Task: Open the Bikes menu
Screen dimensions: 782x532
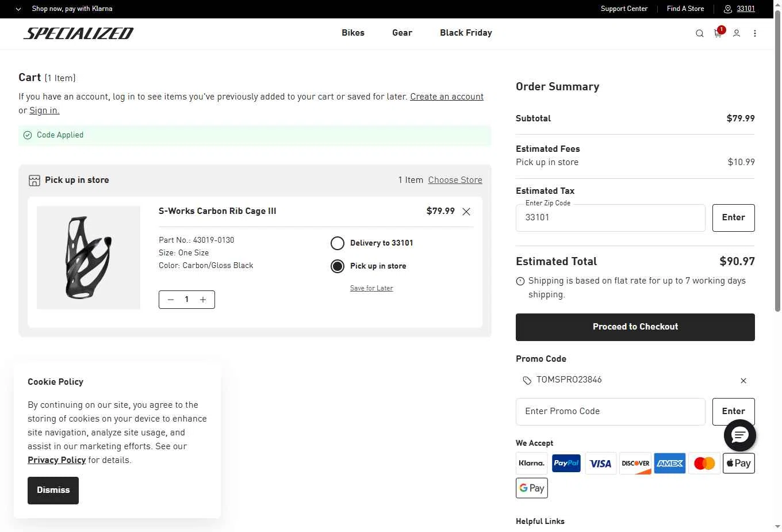Action: pos(353,33)
